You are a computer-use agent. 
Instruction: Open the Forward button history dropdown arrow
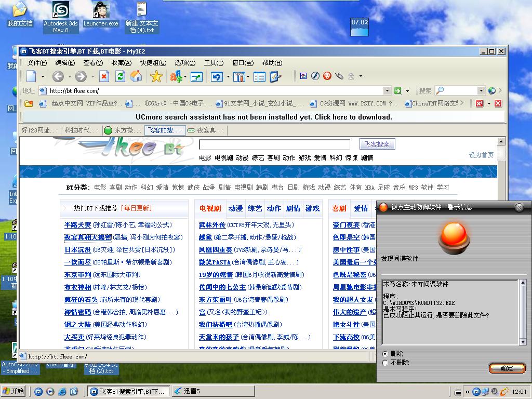click(x=92, y=77)
